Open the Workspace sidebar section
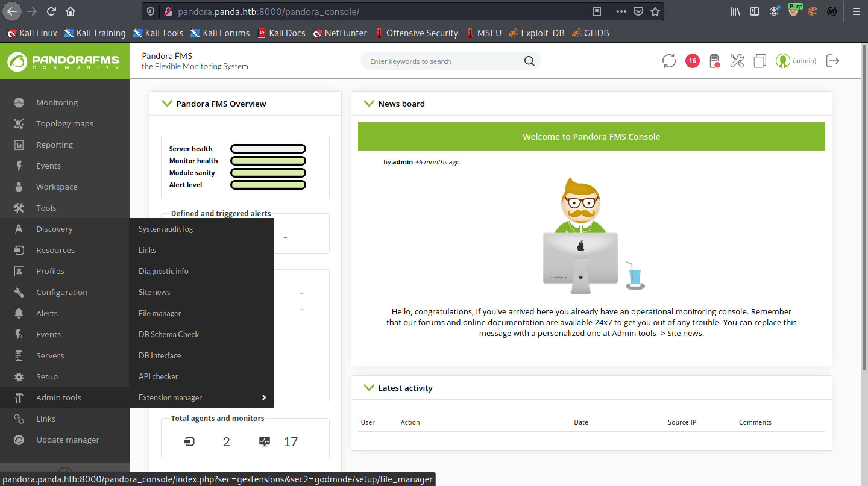 pyautogui.click(x=57, y=187)
